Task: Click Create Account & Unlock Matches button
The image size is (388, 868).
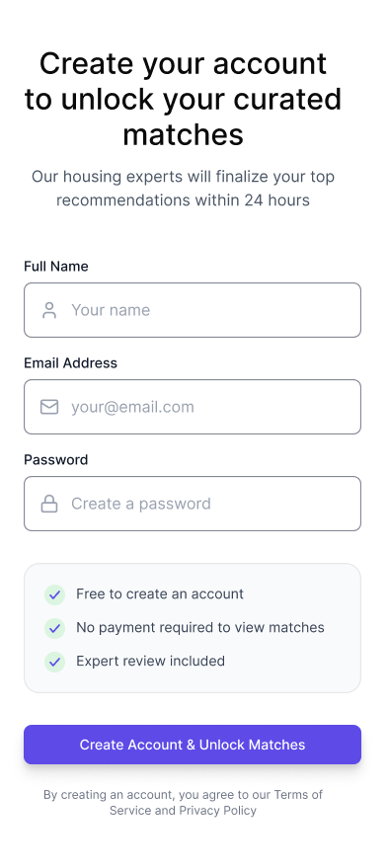Action: click(x=193, y=745)
